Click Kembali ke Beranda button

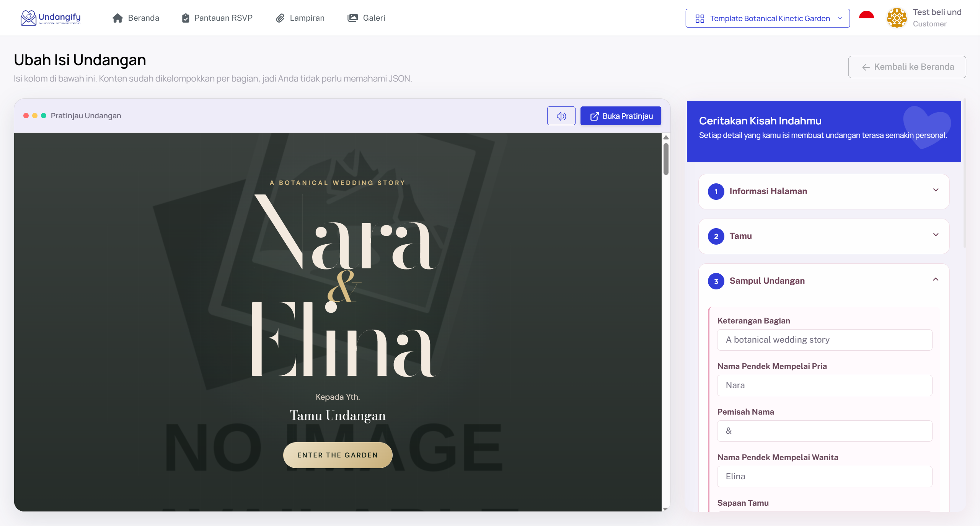point(907,67)
